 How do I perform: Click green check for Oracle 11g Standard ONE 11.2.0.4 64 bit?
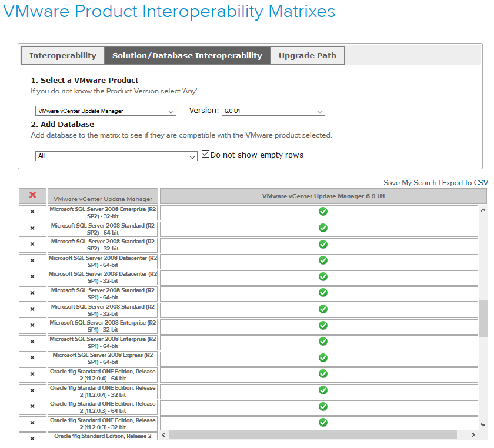(x=323, y=374)
